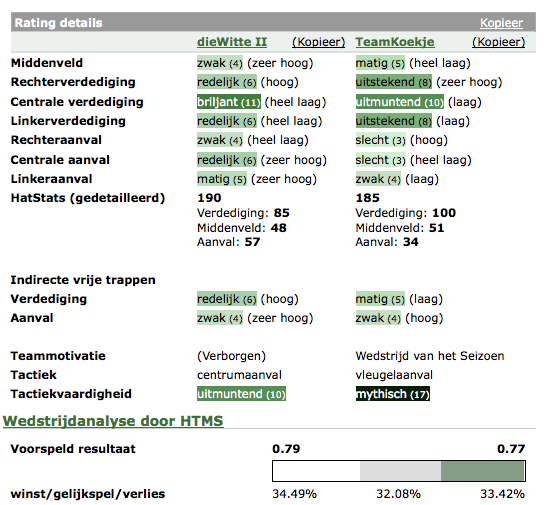545x505 pixels.
Task: Click TeamKoekje Centrale verdediging uitmuntend (10) rating
Action: 400,102
